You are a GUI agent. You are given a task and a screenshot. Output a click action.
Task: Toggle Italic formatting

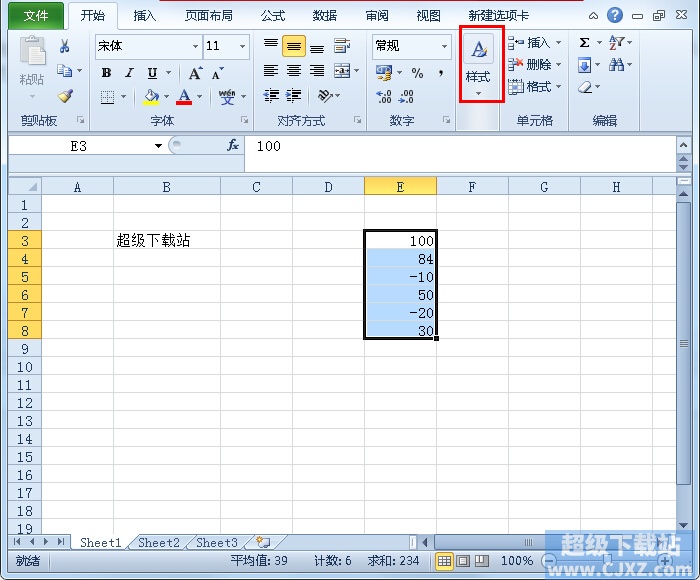click(129, 73)
